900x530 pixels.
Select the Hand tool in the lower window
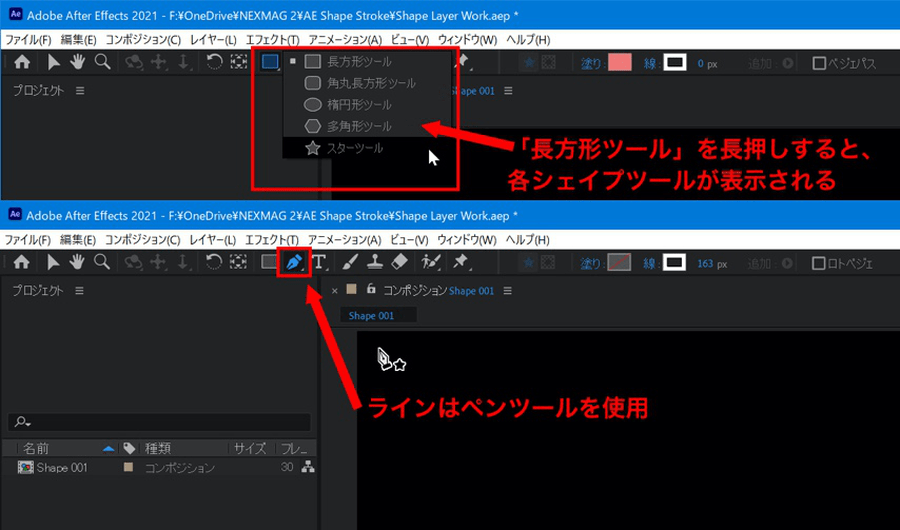click(x=76, y=262)
